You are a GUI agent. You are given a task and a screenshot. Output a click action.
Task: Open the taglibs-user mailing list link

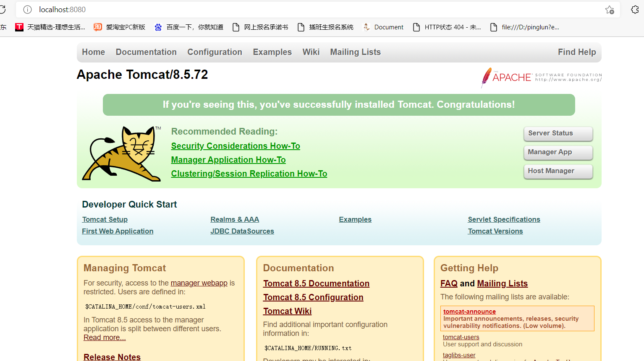coord(459,355)
